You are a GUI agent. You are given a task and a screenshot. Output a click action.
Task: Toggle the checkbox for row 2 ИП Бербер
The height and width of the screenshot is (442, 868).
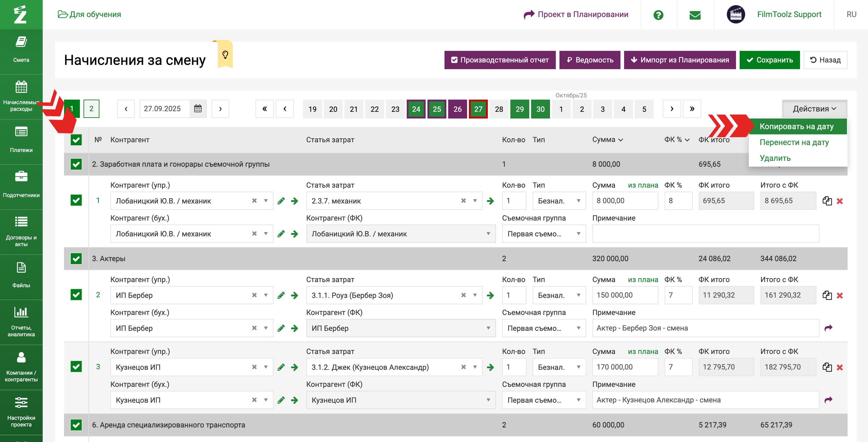[x=76, y=295]
